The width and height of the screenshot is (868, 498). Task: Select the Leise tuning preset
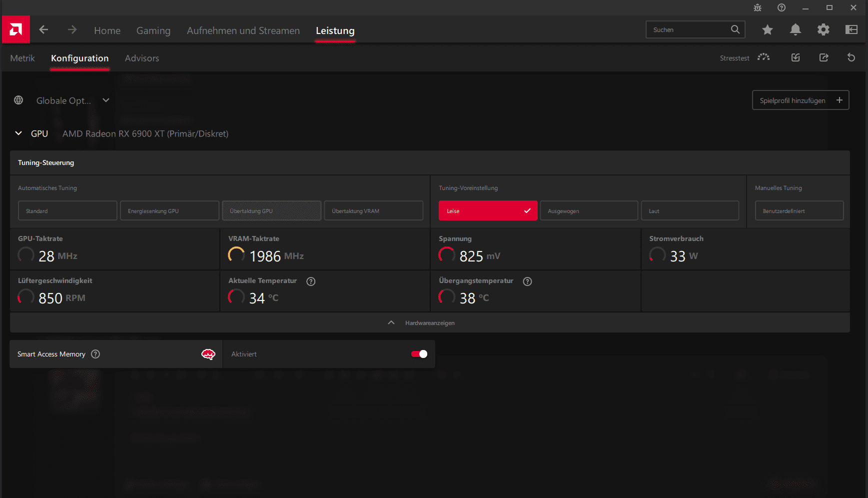tap(488, 210)
